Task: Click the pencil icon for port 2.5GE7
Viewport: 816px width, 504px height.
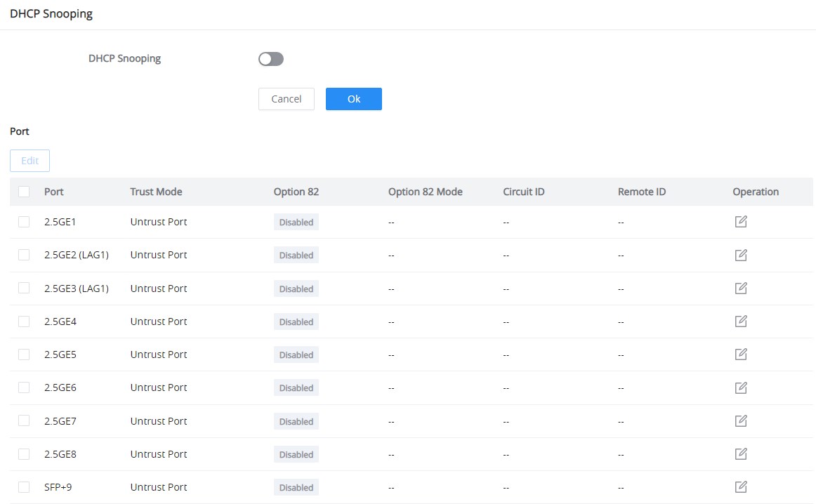Action: pyautogui.click(x=741, y=420)
